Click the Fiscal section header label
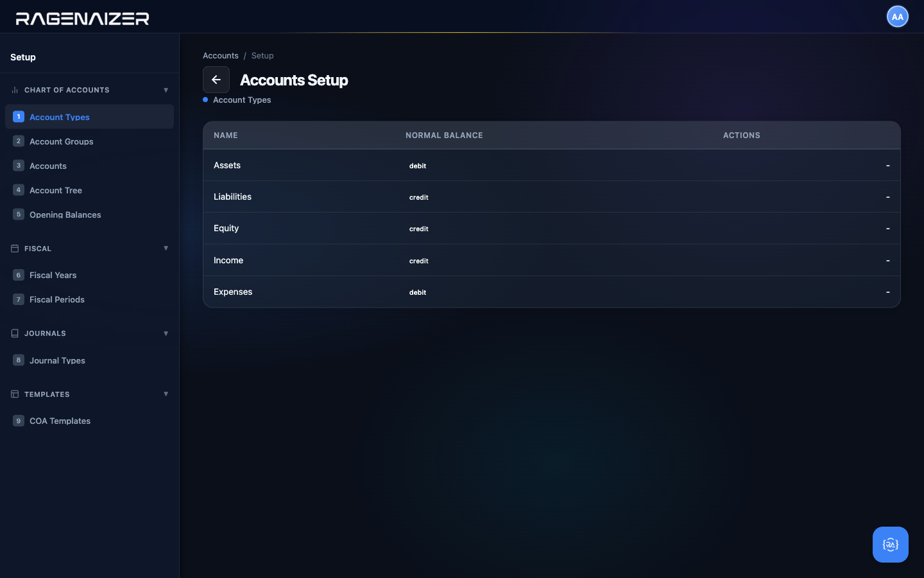The width and height of the screenshot is (924, 578). tap(38, 249)
